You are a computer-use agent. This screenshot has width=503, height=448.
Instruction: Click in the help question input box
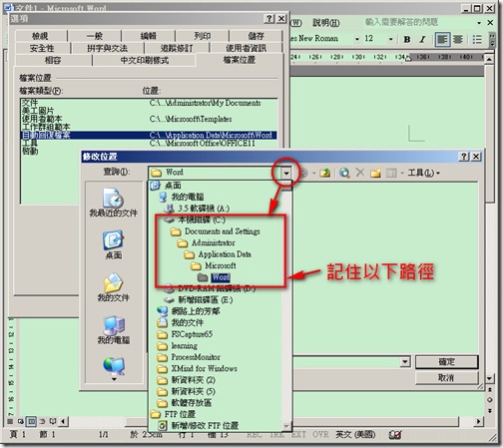coord(419,22)
